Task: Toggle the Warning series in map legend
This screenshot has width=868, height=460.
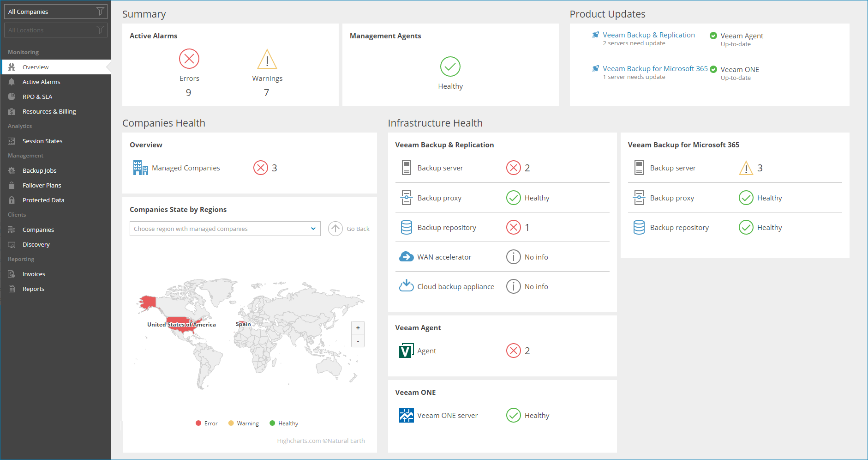Action: click(244, 424)
